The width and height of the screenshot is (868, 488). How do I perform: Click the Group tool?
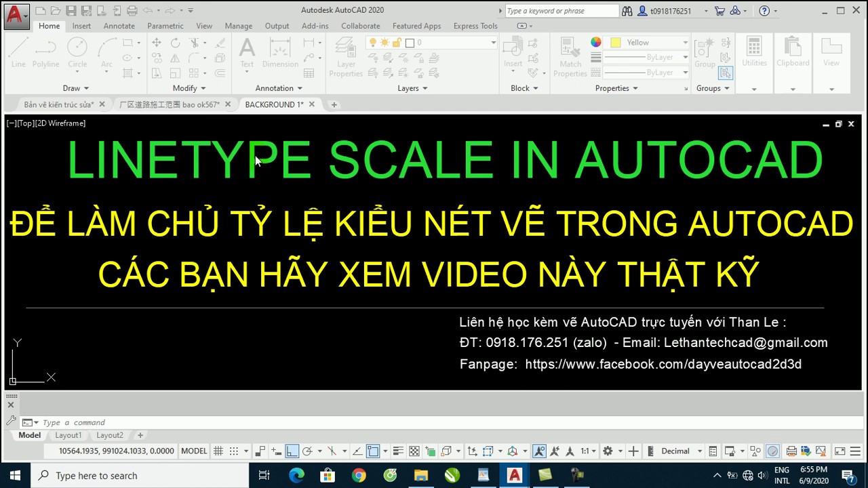(x=705, y=52)
